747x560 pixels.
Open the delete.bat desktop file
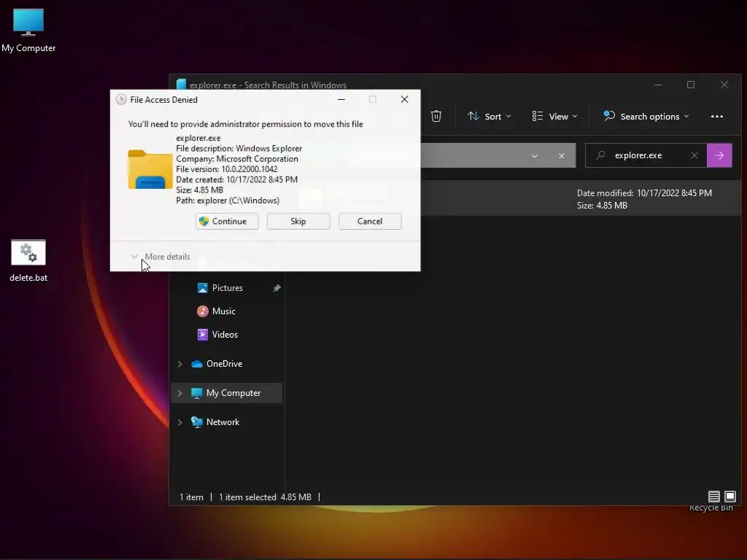point(28,260)
